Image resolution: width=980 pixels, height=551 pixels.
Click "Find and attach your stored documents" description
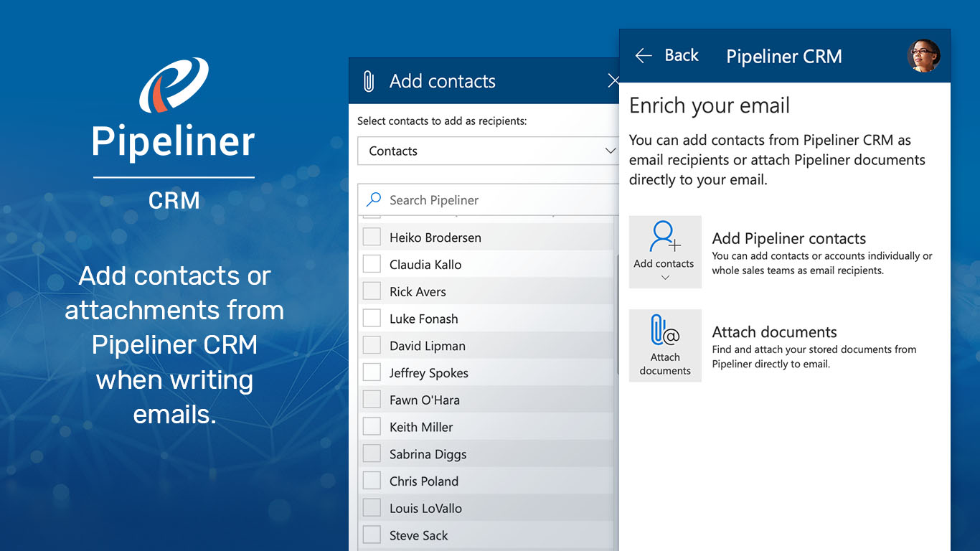tap(814, 357)
